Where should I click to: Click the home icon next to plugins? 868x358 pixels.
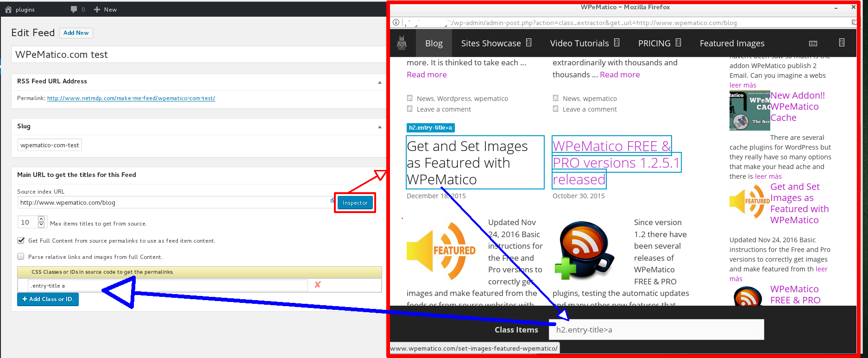(x=8, y=9)
